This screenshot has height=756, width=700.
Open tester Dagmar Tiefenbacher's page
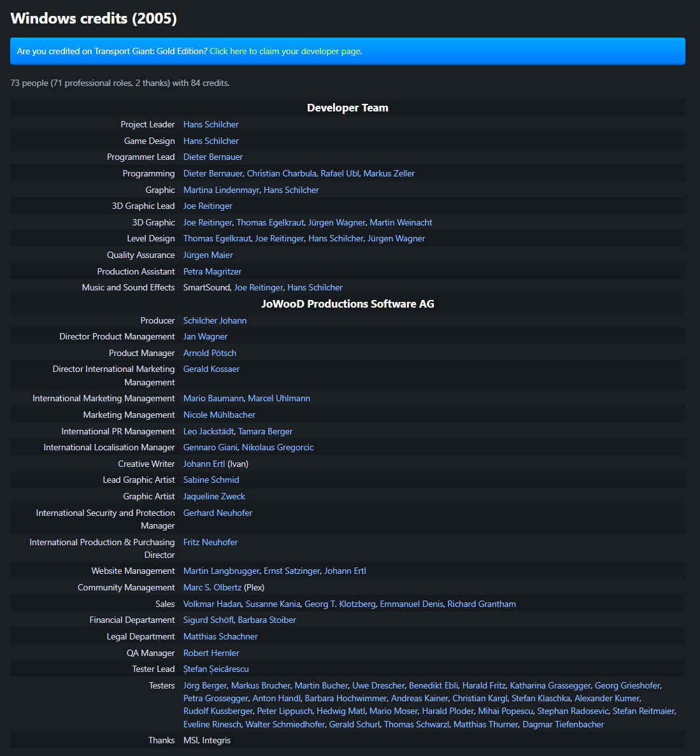coord(563,724)
